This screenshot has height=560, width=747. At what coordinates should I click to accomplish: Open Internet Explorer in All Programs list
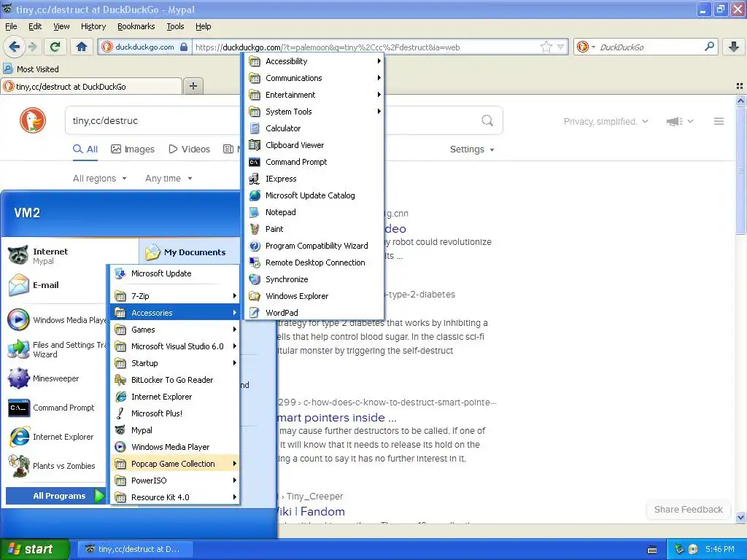tap(175, 396)
